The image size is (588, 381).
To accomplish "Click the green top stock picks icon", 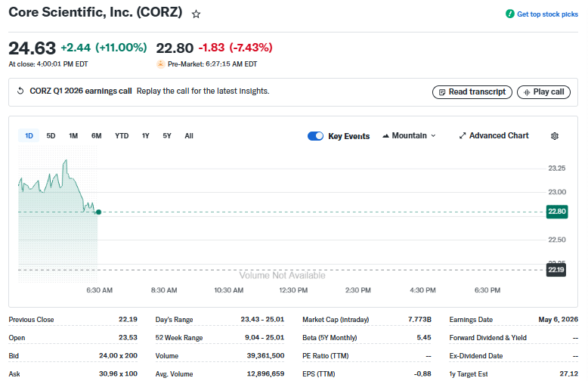I will (509, 14).
